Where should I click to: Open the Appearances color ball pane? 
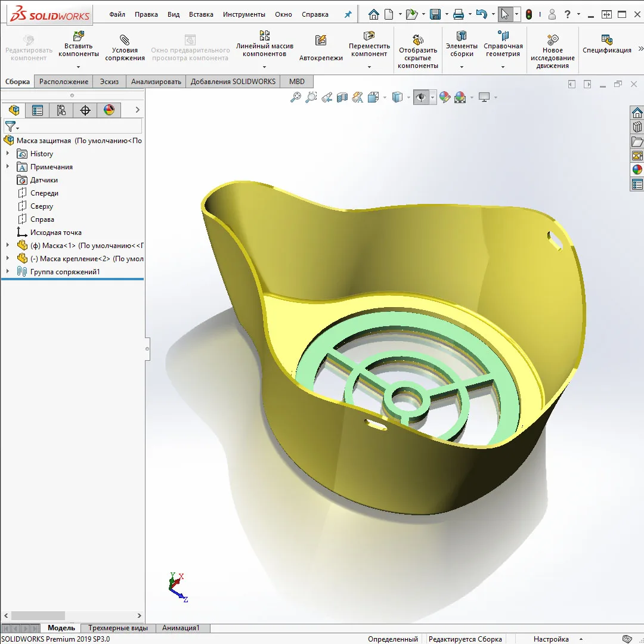(637, 170)
